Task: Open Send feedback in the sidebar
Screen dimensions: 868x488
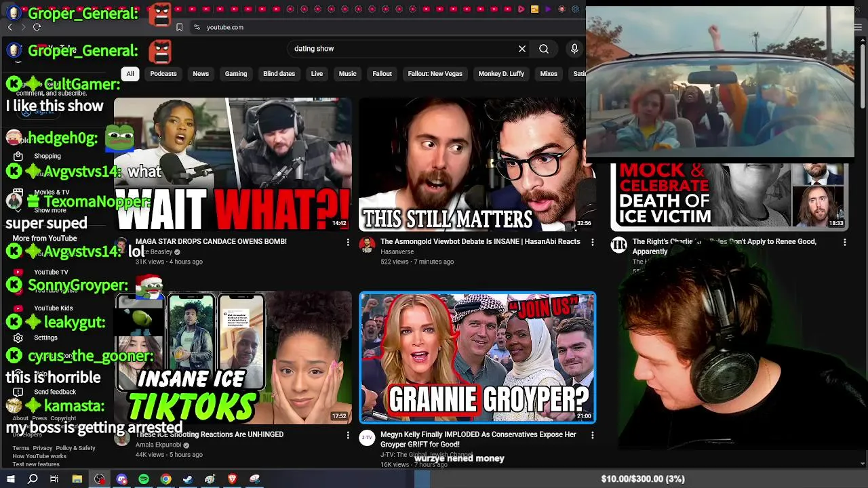Action: [x=55, y=392]
